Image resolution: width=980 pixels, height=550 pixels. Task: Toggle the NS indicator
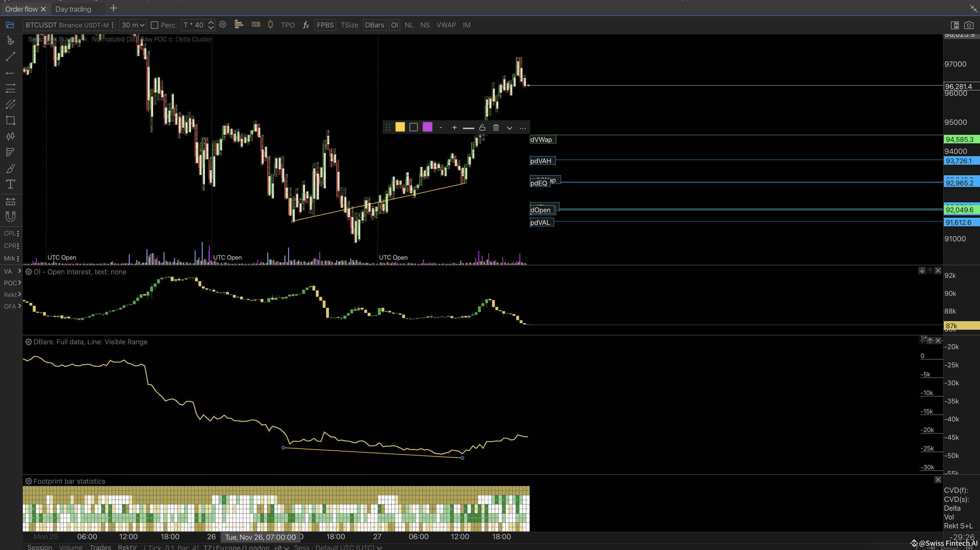click(425, 25)
